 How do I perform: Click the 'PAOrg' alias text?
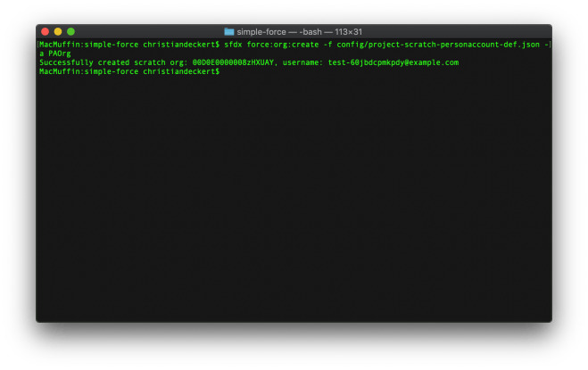pyautogui.click(x=58, y=53)
